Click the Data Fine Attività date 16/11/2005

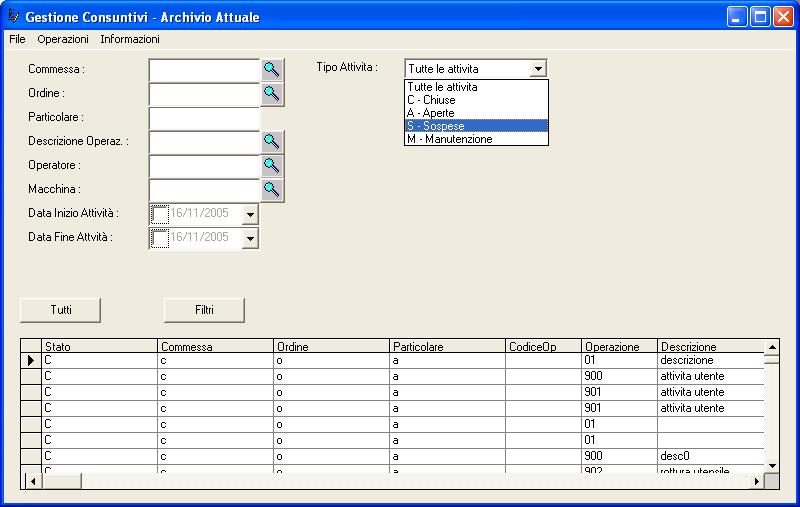(199, 237)
